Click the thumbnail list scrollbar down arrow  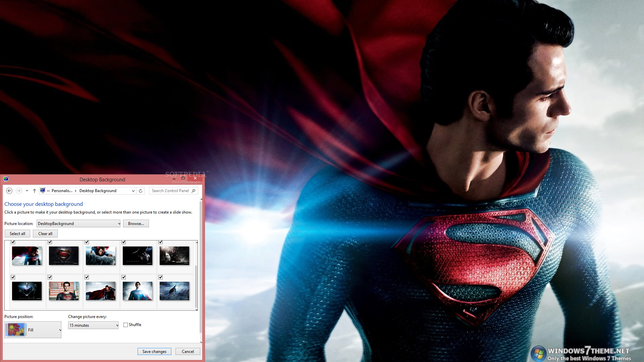[197, 309]
